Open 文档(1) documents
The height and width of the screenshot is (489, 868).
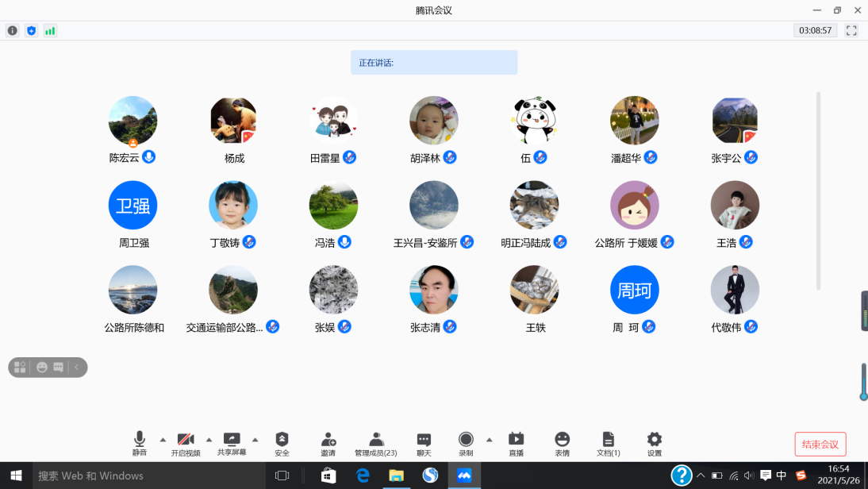pyautogui.click(x=609, y=444)
